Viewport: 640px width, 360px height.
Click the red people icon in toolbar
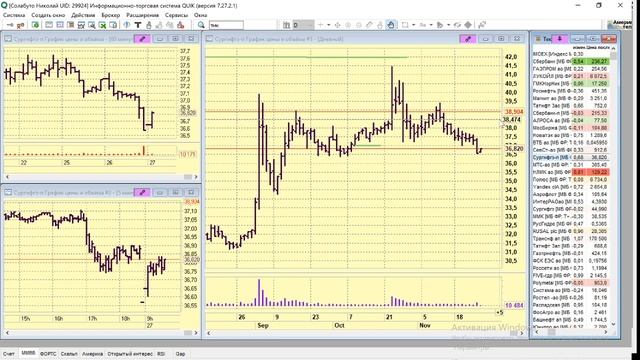(180, 25)
